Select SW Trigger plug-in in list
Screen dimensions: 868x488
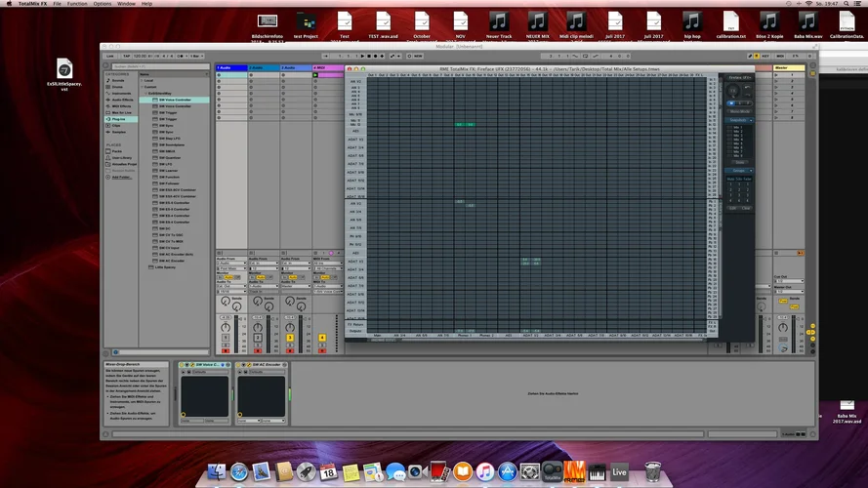(169, 112)
